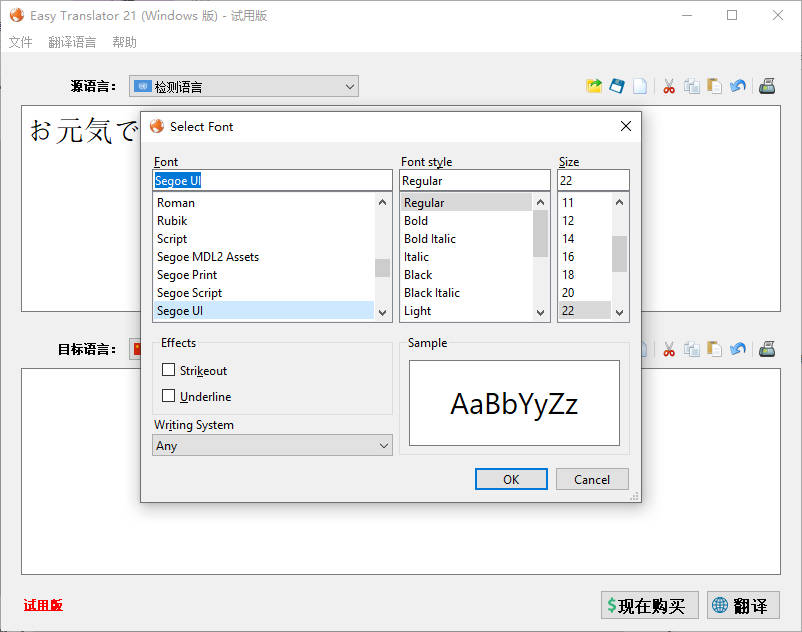Click the undo arrow icon in source toolbar

(x=738, y=86)
